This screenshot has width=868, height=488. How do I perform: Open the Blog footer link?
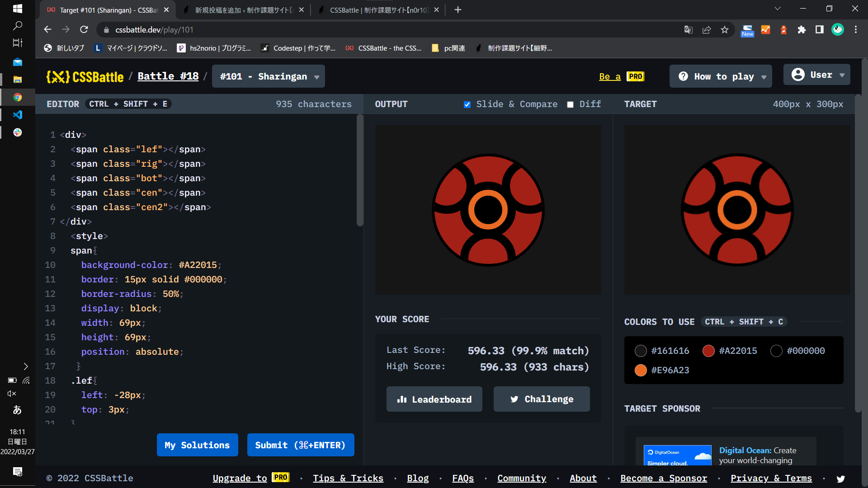coord(417,478)
